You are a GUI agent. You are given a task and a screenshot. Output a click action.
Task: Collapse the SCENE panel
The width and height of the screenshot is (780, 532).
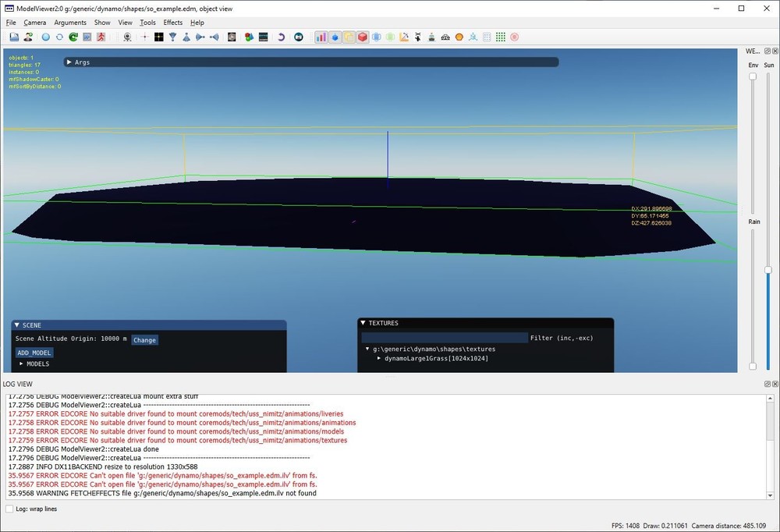(x=17, y=325)
